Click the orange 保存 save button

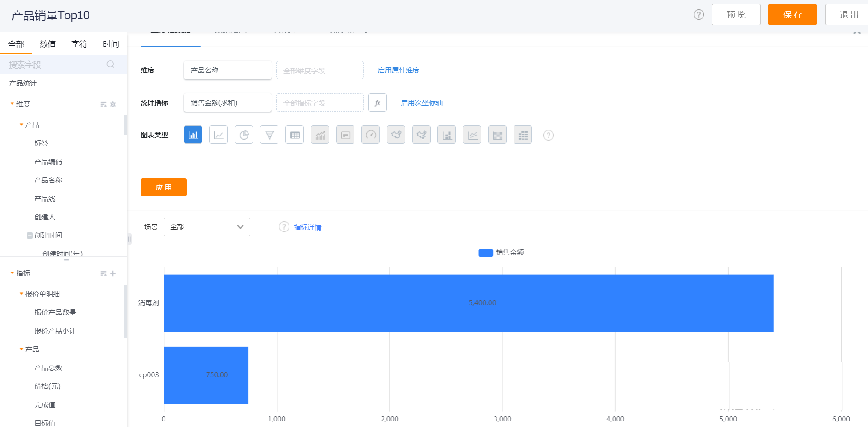[792, 14]
